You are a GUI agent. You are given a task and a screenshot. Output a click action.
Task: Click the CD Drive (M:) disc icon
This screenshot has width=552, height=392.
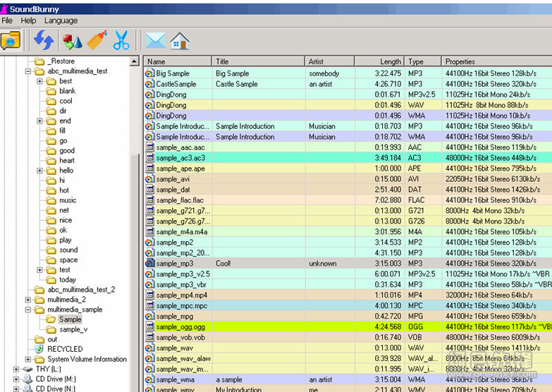pyautogui.click(x=27, y=379)
